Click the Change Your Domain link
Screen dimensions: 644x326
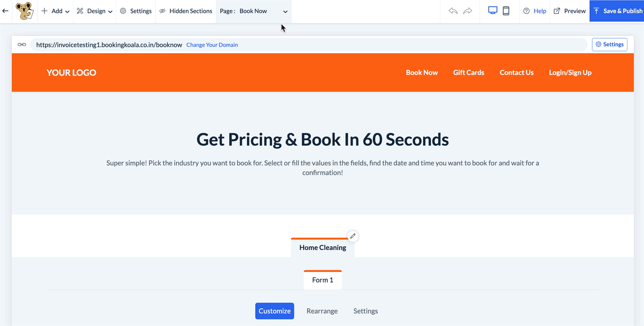coord(212,45)
